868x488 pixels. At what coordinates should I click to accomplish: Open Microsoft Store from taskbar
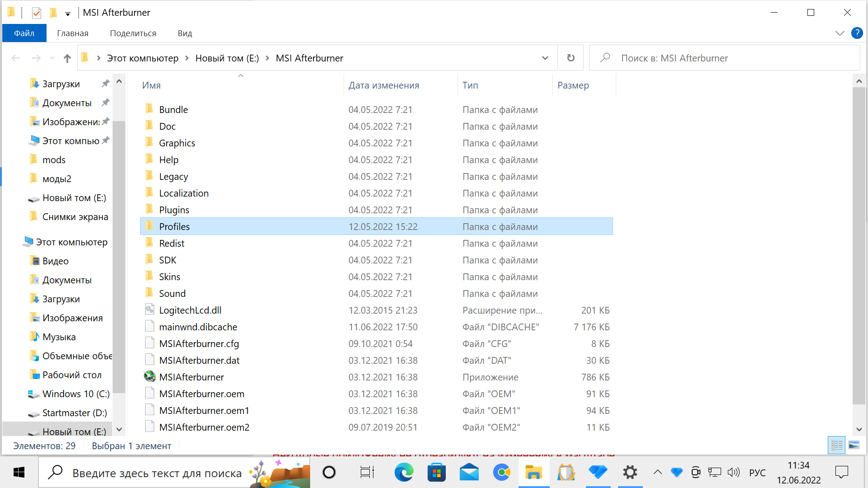click(437, 473)
